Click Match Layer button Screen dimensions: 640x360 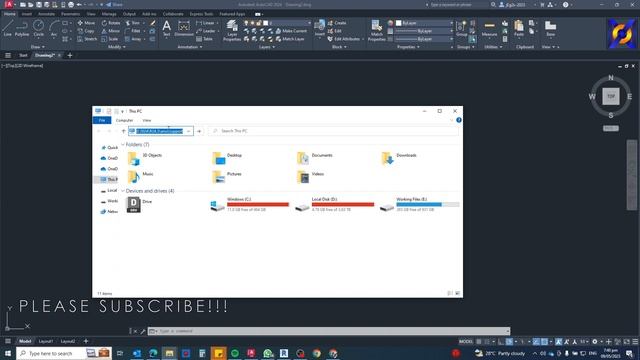(x=290, y=39)
